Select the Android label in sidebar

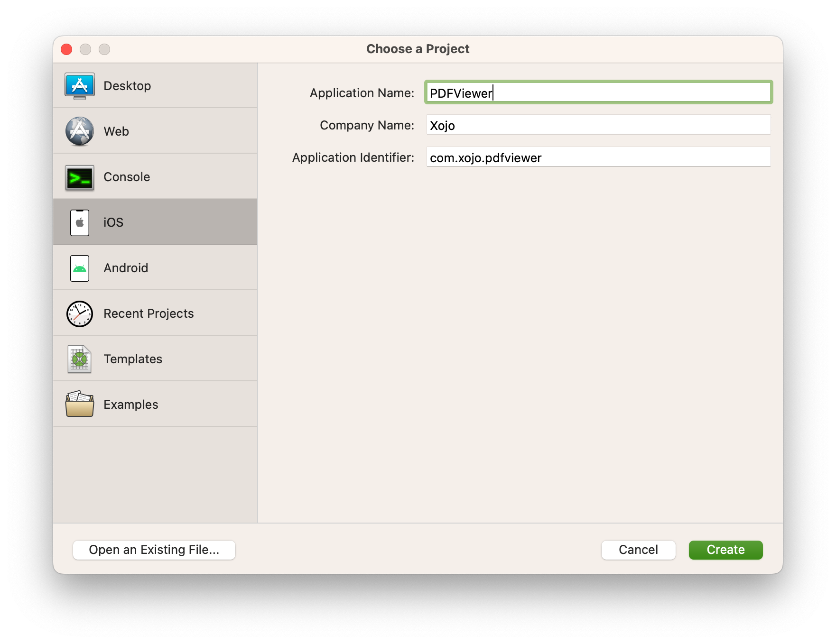(x=126, y=268)
